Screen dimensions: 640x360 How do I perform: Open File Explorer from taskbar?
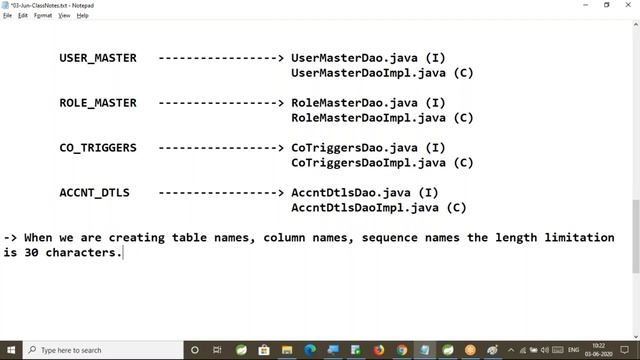click(x=287, y=350)
